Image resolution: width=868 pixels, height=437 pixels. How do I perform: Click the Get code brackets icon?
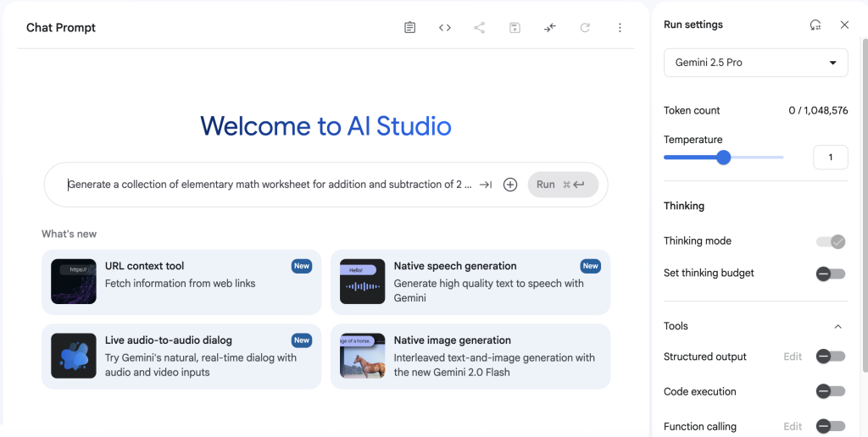pyautogui.click(x=445, y=28)
